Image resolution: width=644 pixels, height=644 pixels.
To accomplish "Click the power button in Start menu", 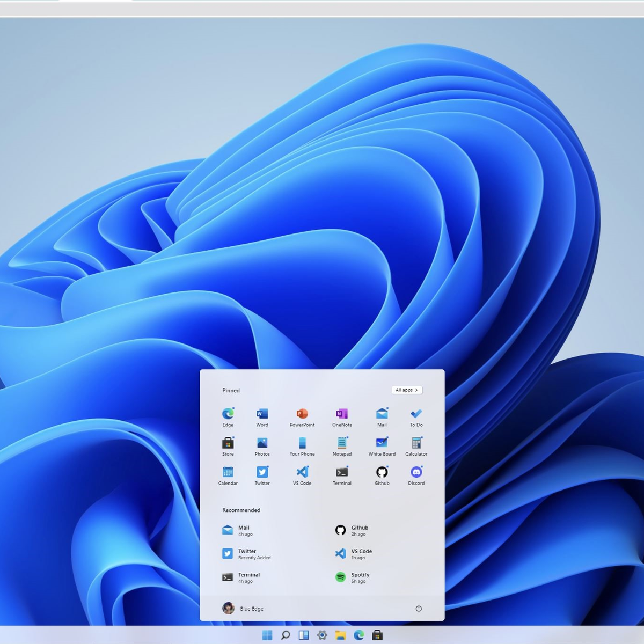I will tap(419, 608).
